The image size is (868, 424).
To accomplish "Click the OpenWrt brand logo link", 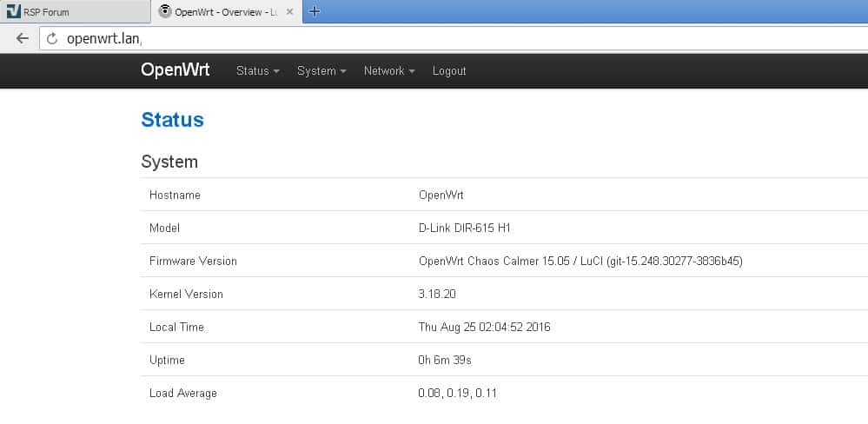I will 175,70.
